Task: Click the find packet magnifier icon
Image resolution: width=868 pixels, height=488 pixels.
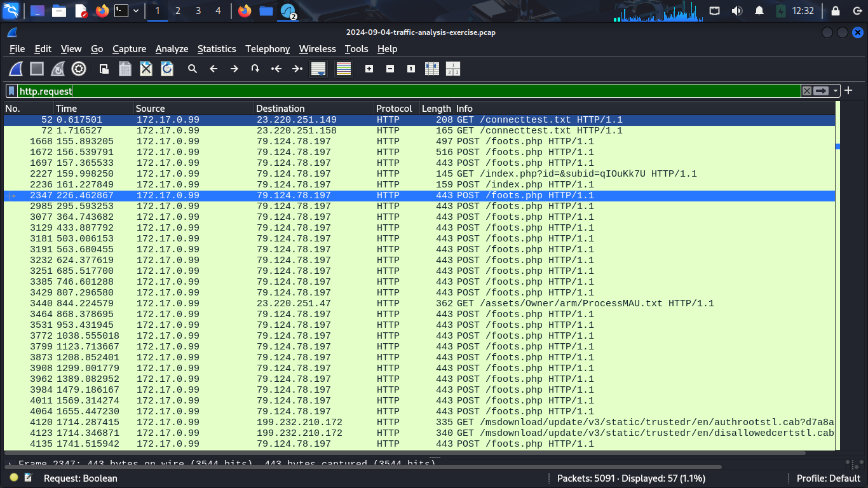Action: tap(193, 69)
